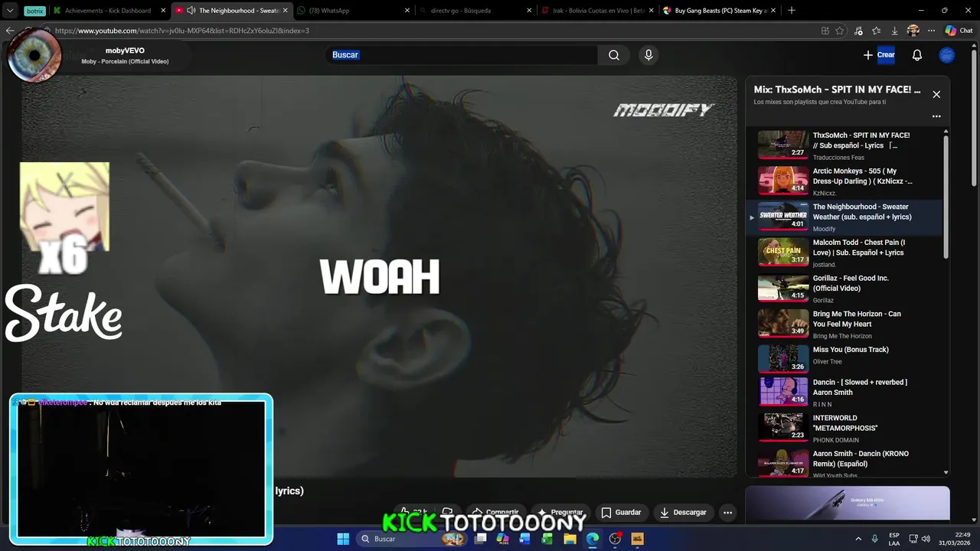The image size is (980, 551).
Task: Open Word from the taskbar
Action: (524, 539)
